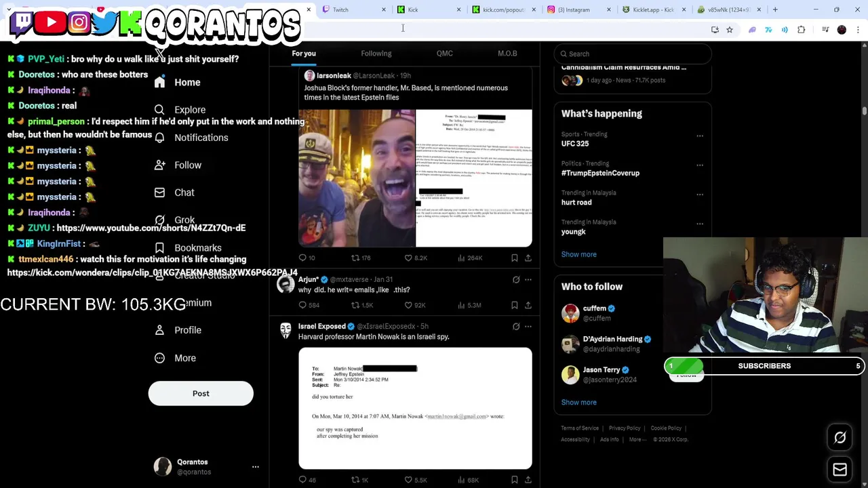Like Arjun post showing 92K likes
This screenshot has width=868, height=488.
(414, 305)
